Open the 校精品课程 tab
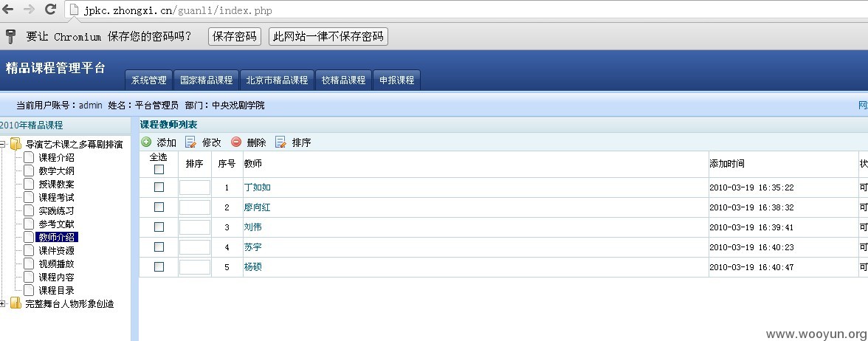The width and height of the screenshot is (868, 341). click(x=344, y=80)
